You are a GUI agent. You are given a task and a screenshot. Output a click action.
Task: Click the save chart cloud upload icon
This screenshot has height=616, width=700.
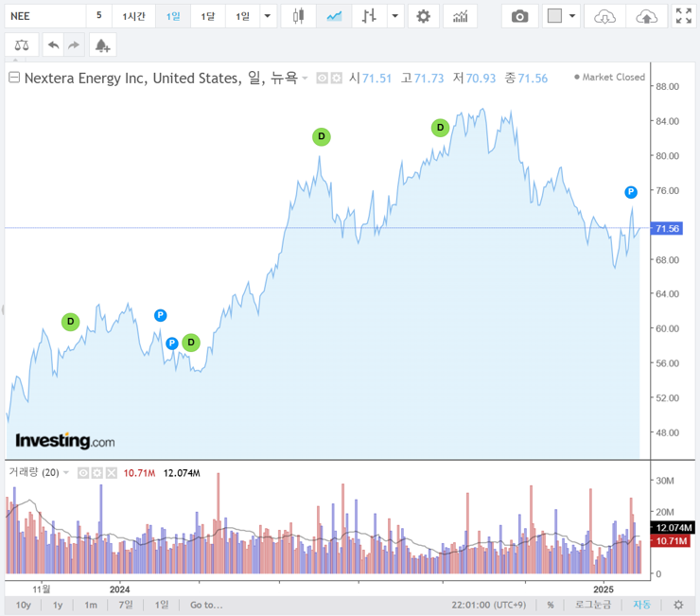(646, 16)
